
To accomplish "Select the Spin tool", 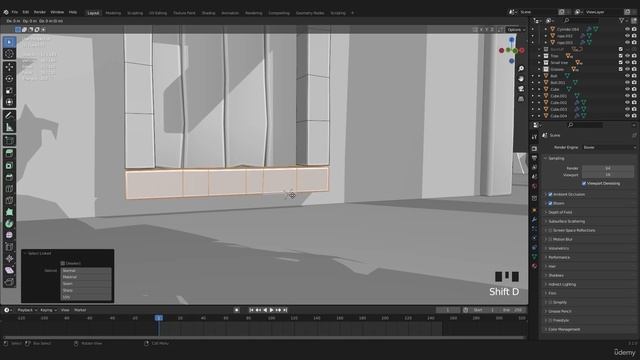I will click(x=9, y=224).
